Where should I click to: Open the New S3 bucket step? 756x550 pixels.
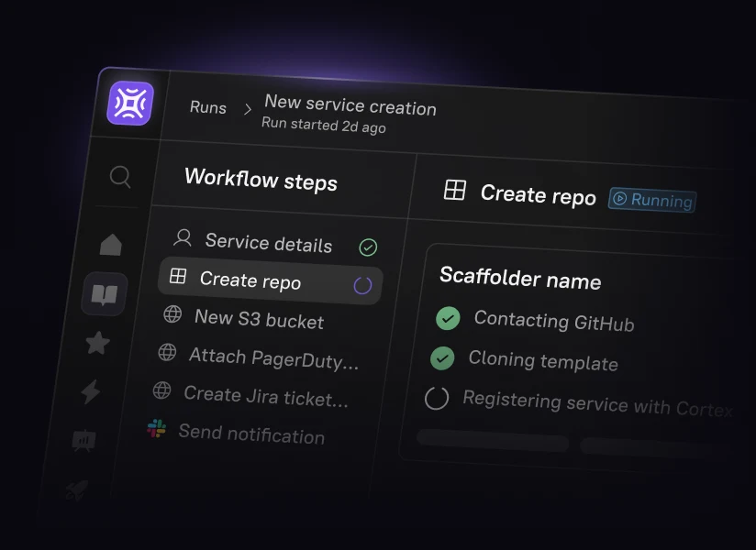(258, 319)
